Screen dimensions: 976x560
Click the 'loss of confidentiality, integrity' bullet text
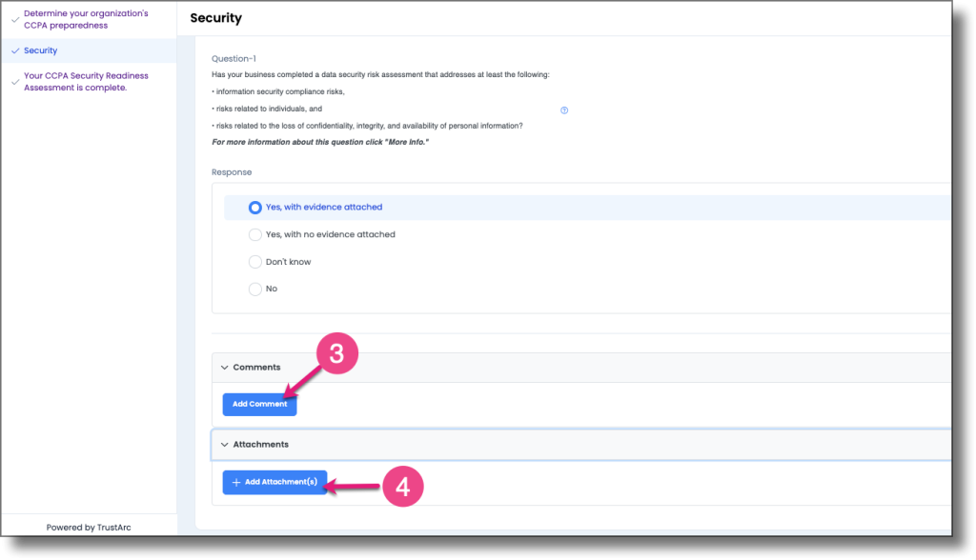tap(367, 126)
